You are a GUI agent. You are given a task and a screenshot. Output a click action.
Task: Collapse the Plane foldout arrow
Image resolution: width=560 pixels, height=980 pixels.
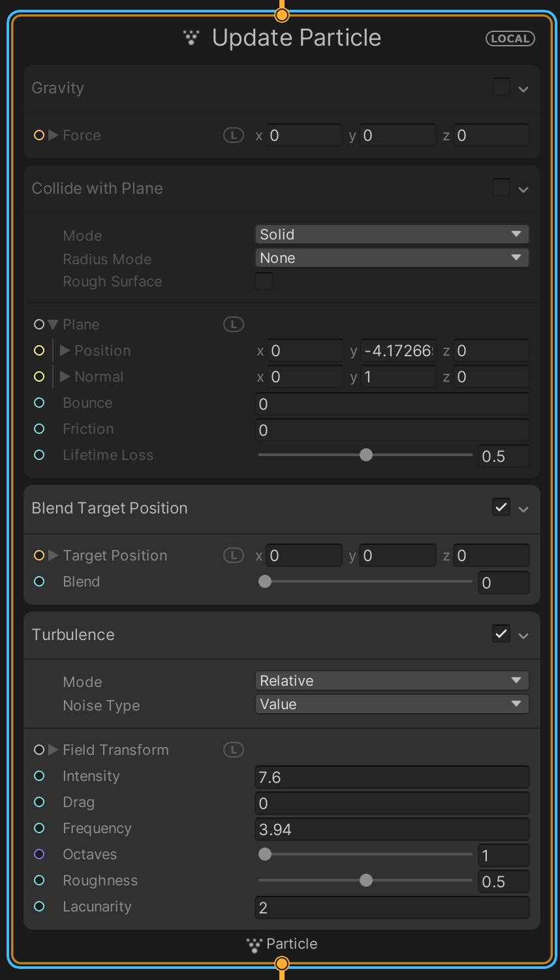point(54,324)
